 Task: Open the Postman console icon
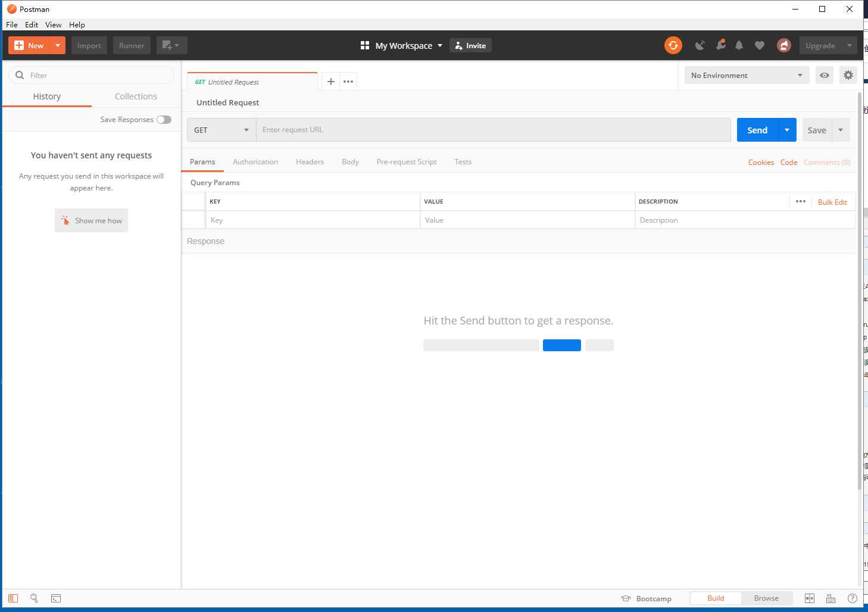[x=56, y=598]
